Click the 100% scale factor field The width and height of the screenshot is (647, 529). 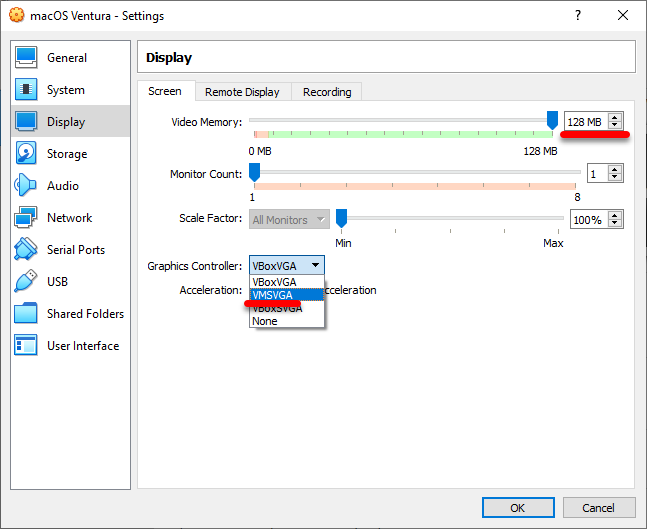click(589, 220)
